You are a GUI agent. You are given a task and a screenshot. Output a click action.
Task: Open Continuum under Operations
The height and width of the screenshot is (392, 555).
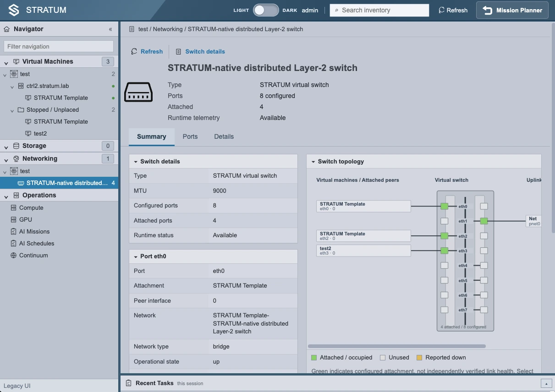click(33, 255)
